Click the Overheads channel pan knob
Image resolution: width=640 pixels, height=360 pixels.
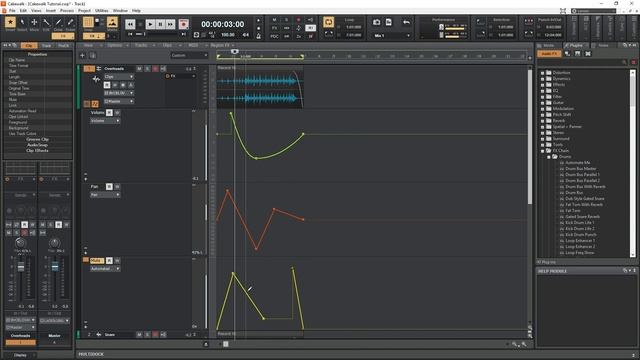pos(20,243)
